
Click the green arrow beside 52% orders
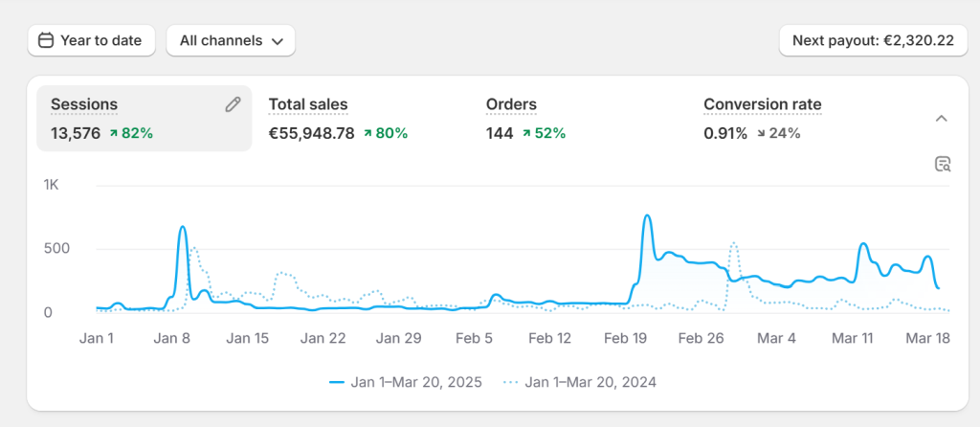[x=526, y=133]
